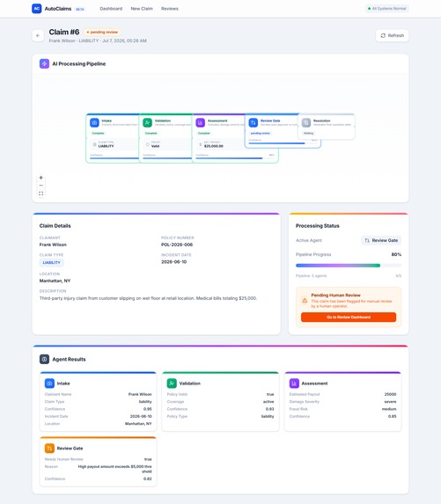Click the Pending Human Review heading
Image resolution: width=441 pixels, height=504 pixels.
(x=335, y=295)
